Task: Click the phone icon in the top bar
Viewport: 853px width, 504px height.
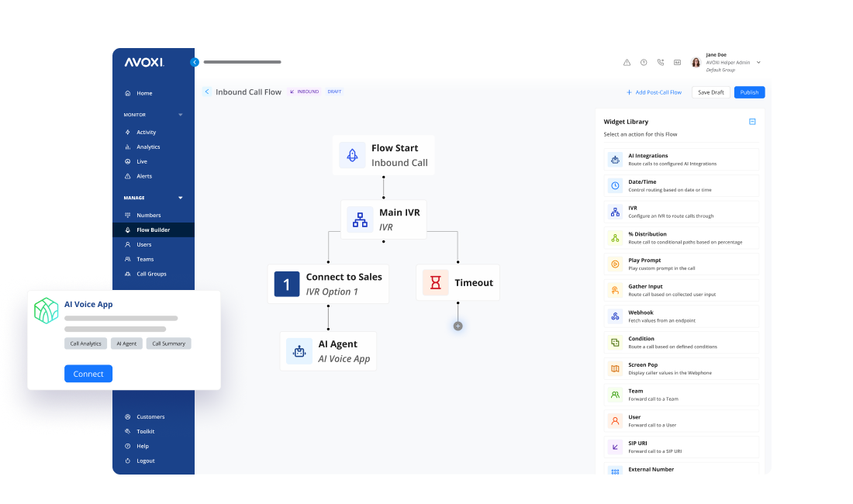Action: [x=661, y=62]
